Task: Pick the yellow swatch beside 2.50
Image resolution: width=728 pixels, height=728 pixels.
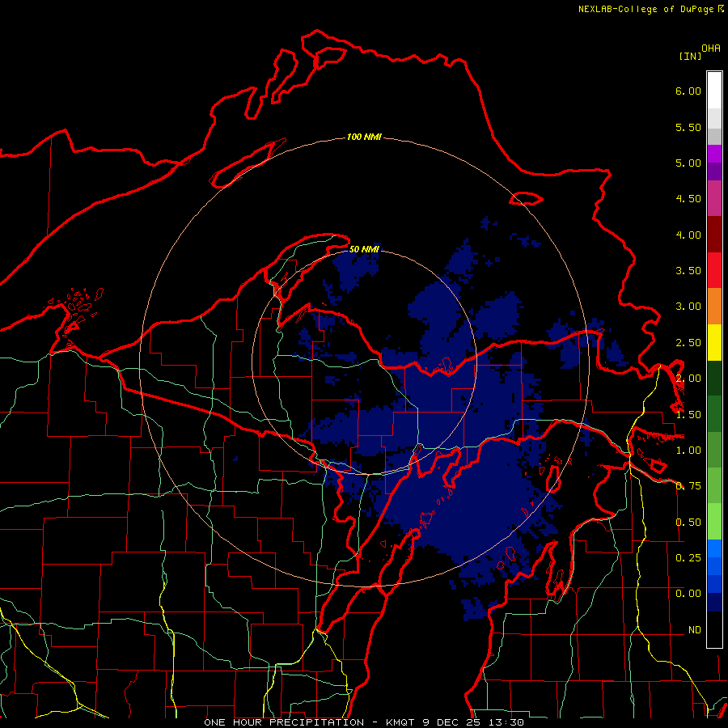Action: [714, 343]
